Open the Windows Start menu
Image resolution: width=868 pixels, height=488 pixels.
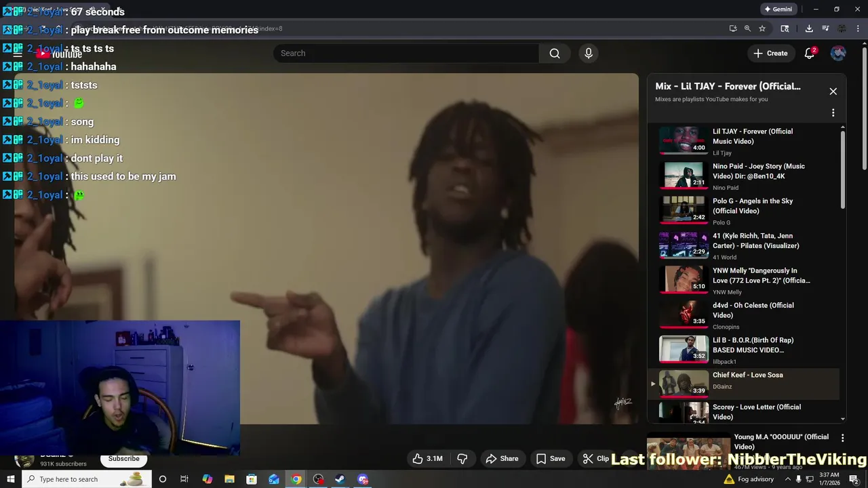10,479
